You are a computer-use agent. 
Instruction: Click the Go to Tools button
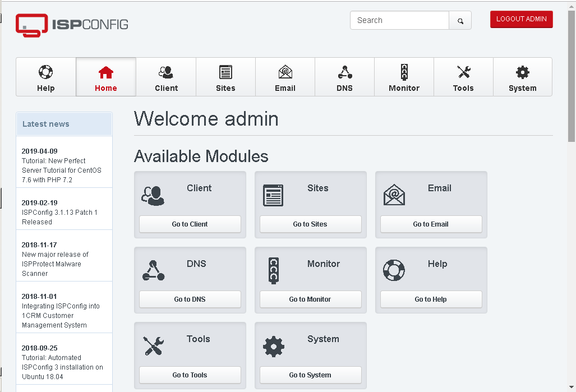click(190, 375)
